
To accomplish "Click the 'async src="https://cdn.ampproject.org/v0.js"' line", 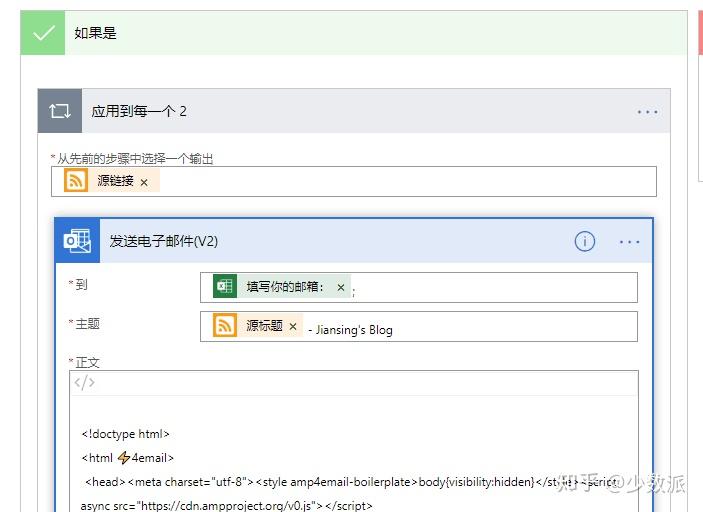I will pyautogui.click(x=226, y=506).
